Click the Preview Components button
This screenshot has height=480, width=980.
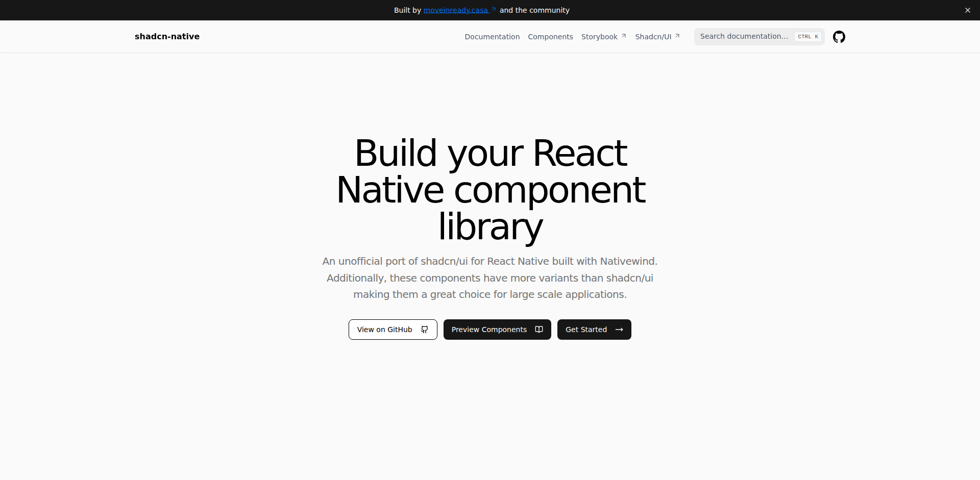click(497, 330)
